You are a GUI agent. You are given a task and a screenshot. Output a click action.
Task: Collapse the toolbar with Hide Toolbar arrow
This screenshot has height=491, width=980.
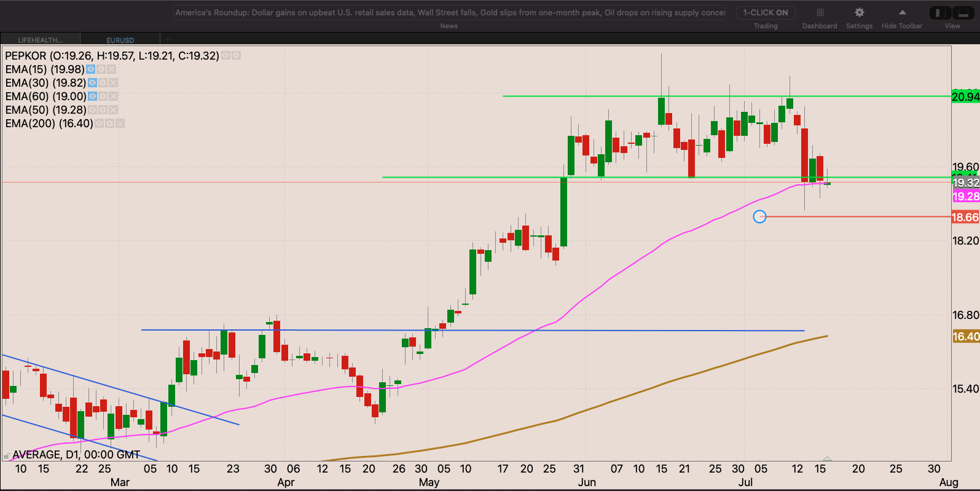pos(902,13)
